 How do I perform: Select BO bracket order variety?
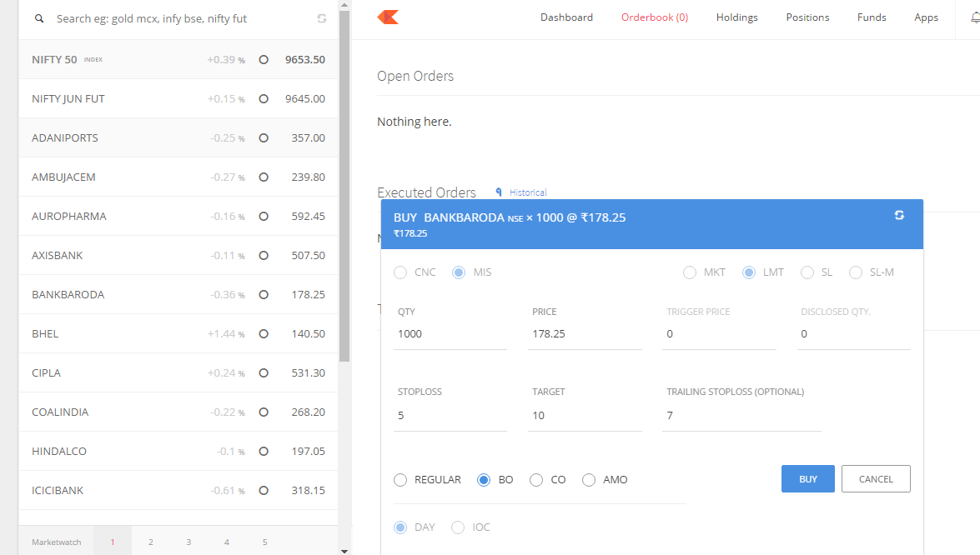(484, 480)
